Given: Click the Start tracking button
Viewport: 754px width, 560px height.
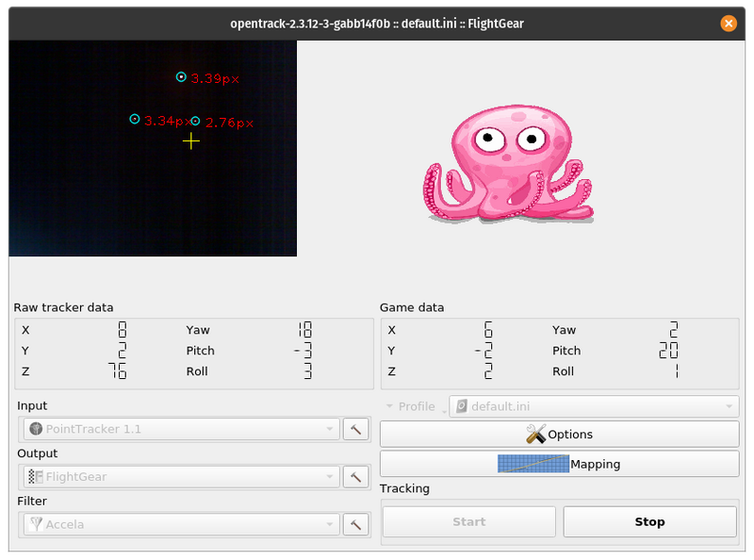Looking at the screenshot, I should pyautogui.click(x=468, y=521).
